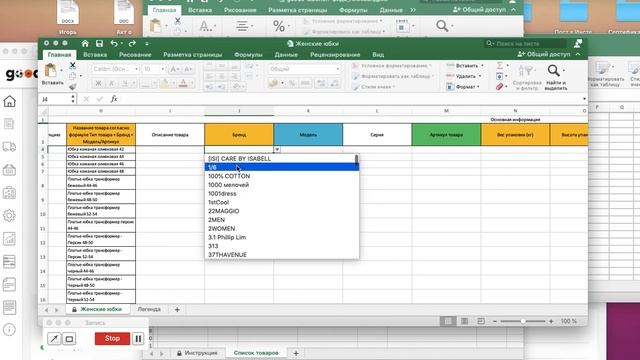Click the Поиск на листе search field
Image resolution: width=640 pixels, height=360 pixels.
point(525,43)
